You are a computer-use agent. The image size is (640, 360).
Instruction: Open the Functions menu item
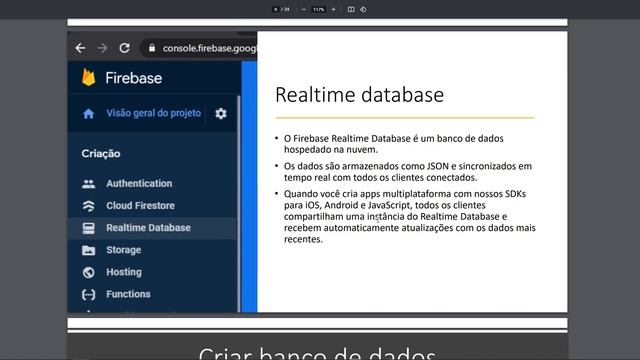(x=128, y=294)
